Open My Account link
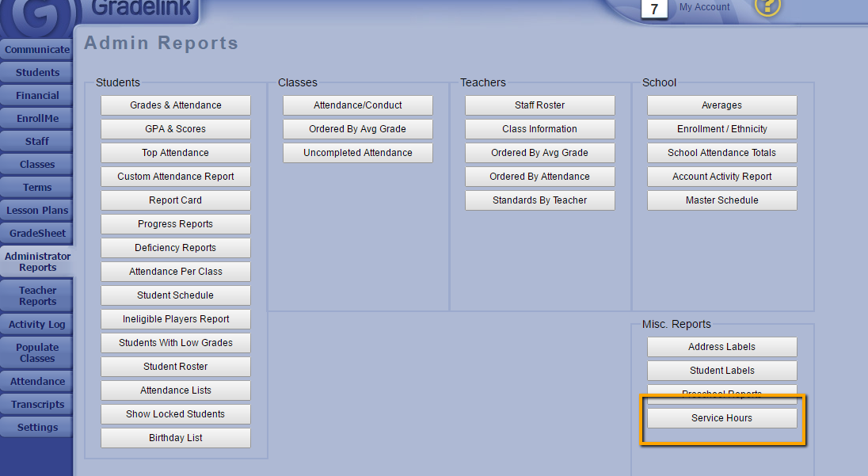The height and width of the screenshot is (476, 868). (704, 7)
